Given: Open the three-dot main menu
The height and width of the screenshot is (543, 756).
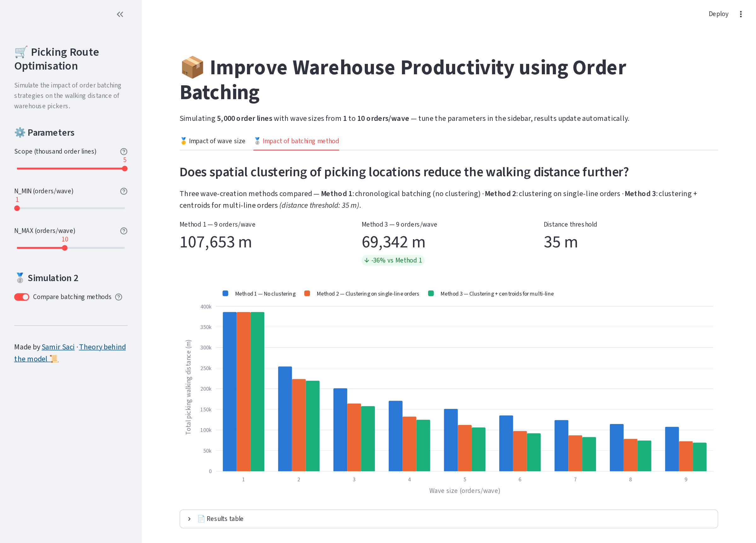Looking at the screenshot, I should [x=741, y=14].
